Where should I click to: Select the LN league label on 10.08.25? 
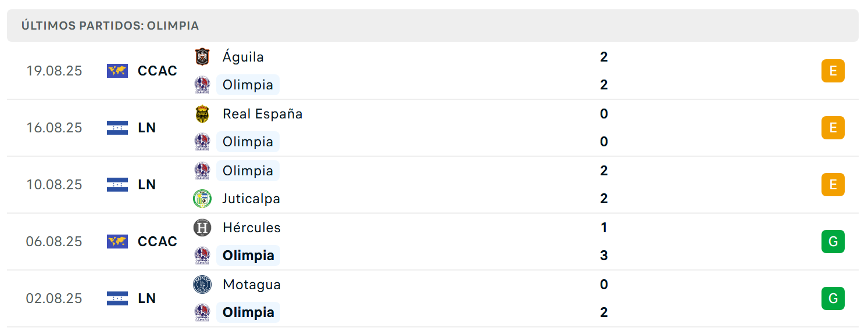(147, 185)
